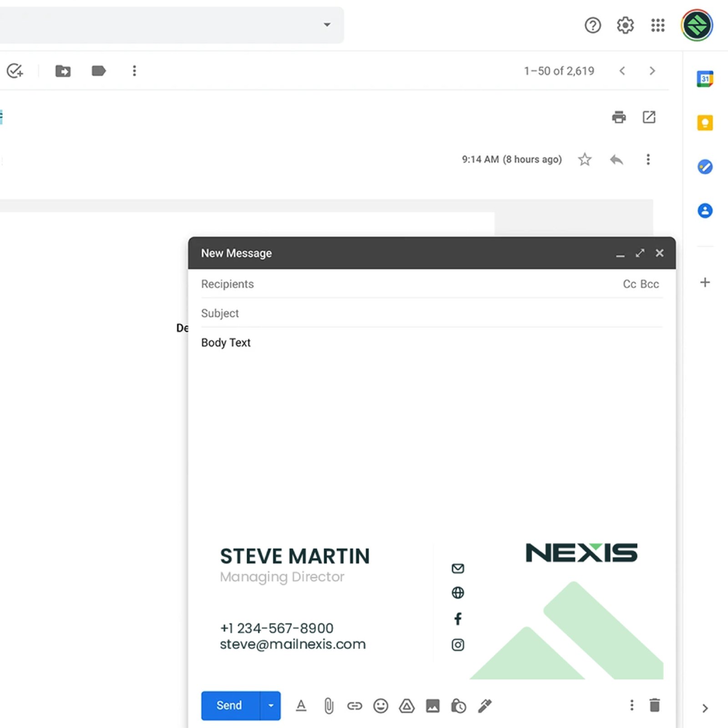Get add-ons with plus icon

[705, 283]
